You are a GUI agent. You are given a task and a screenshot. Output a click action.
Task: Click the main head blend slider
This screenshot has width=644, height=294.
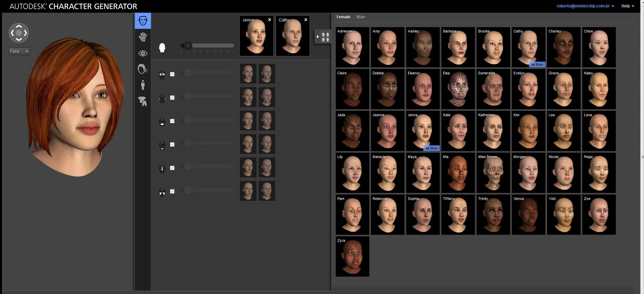pos(207,46)
